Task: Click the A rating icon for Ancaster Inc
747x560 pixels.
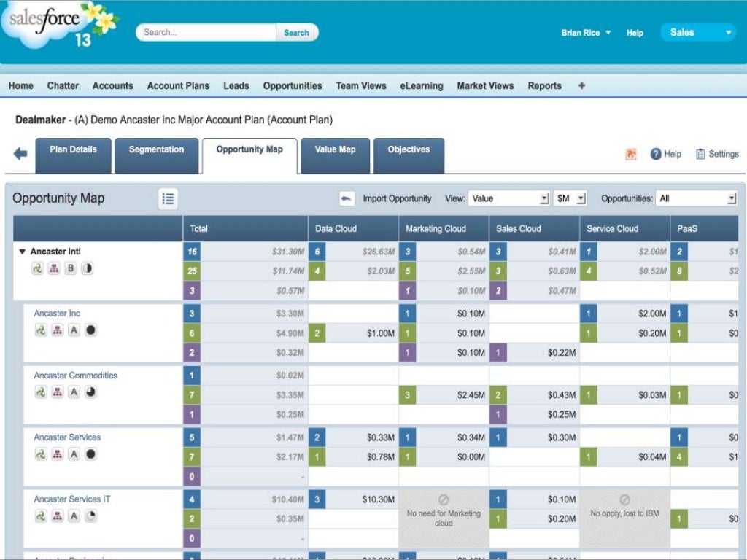Action: (74, 330)
